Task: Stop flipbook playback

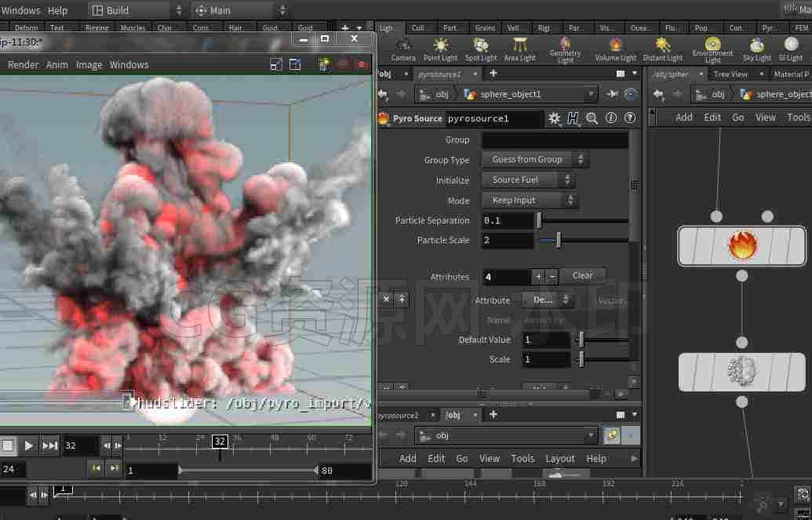Action: (7, 445)
